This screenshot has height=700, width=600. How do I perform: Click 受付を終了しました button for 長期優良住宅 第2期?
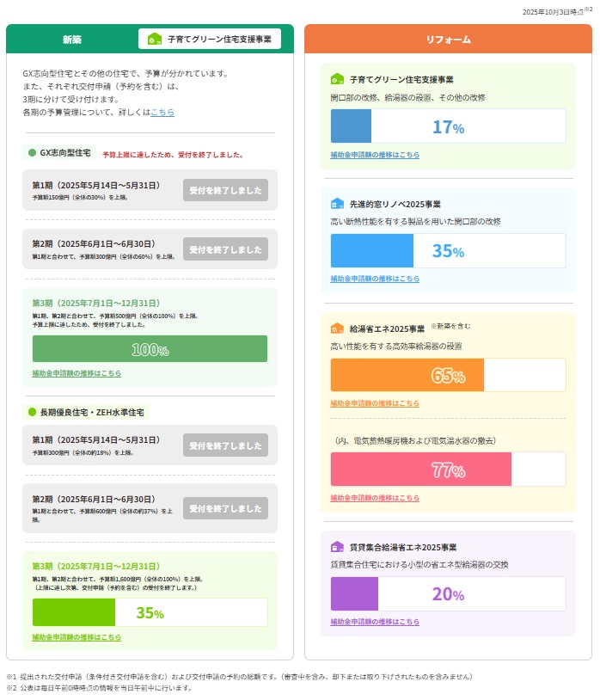click(x=225, y=508)
